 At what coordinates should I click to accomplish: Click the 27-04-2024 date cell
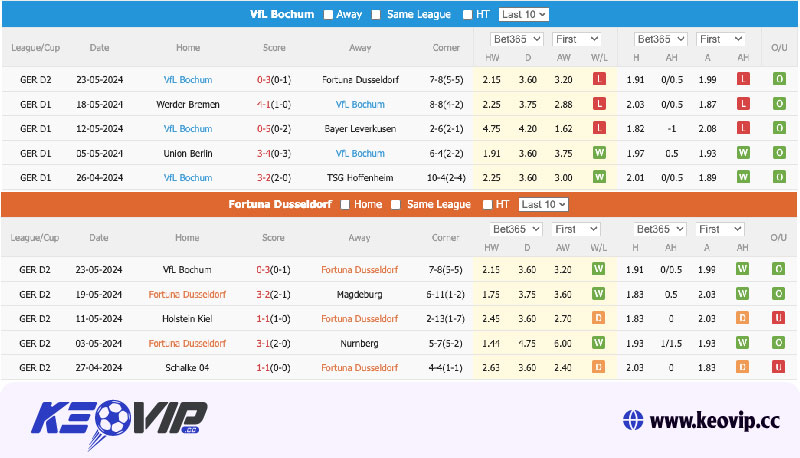coord(98,368)
